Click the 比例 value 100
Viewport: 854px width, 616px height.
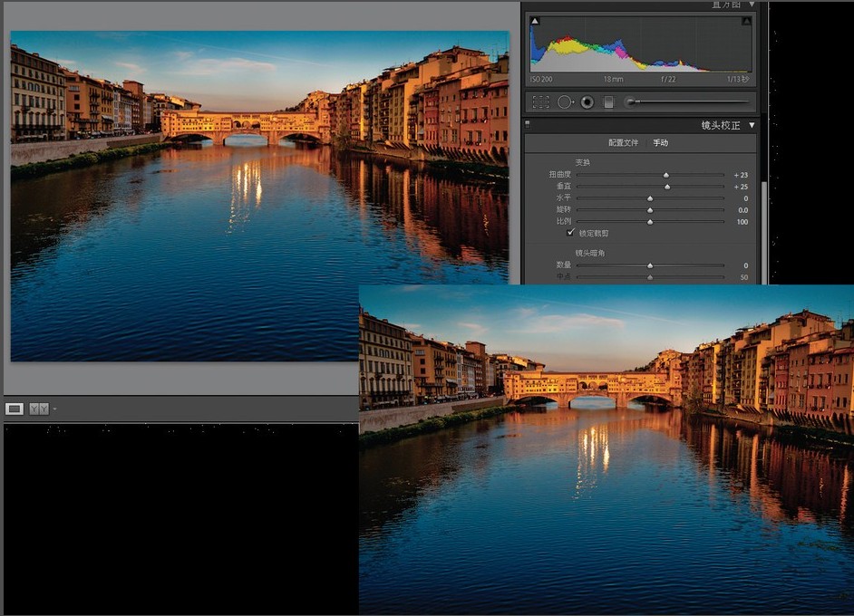click(x=742, y=222)
